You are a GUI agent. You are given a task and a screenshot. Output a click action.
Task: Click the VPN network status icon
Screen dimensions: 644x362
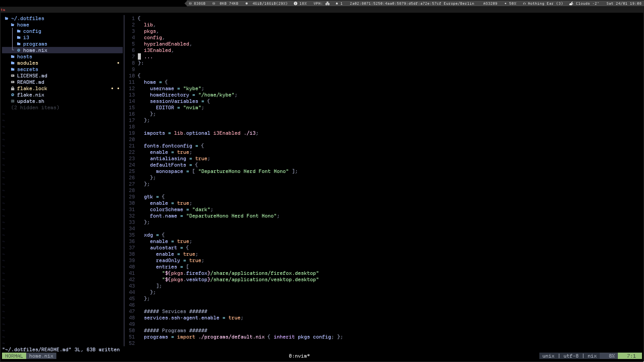[327, 3]
